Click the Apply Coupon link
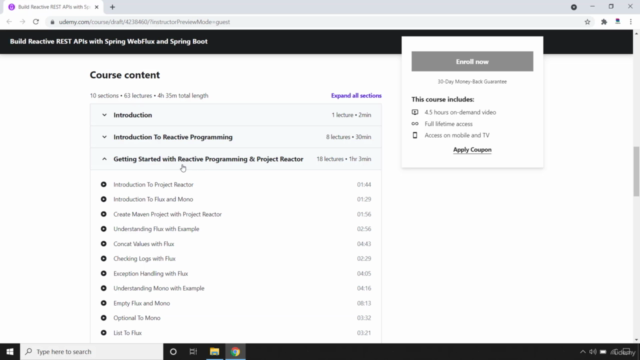 (472, 150)
